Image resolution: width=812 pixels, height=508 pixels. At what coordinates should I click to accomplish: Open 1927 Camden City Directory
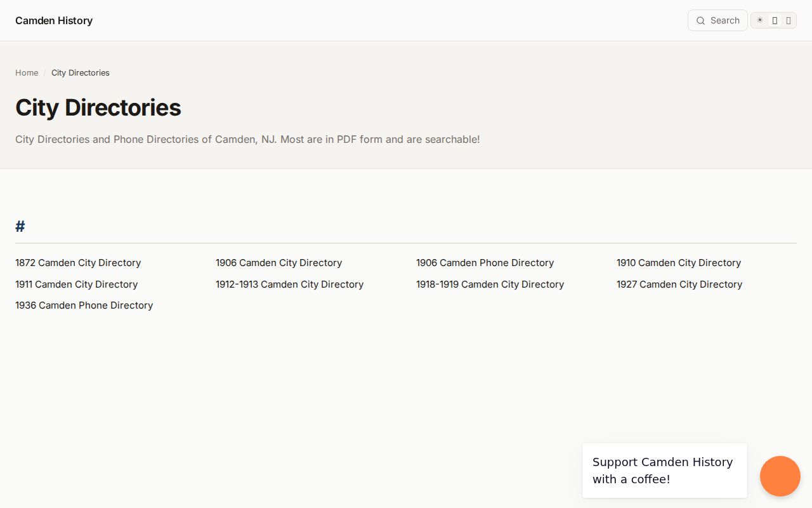click(x=679, y=284)
